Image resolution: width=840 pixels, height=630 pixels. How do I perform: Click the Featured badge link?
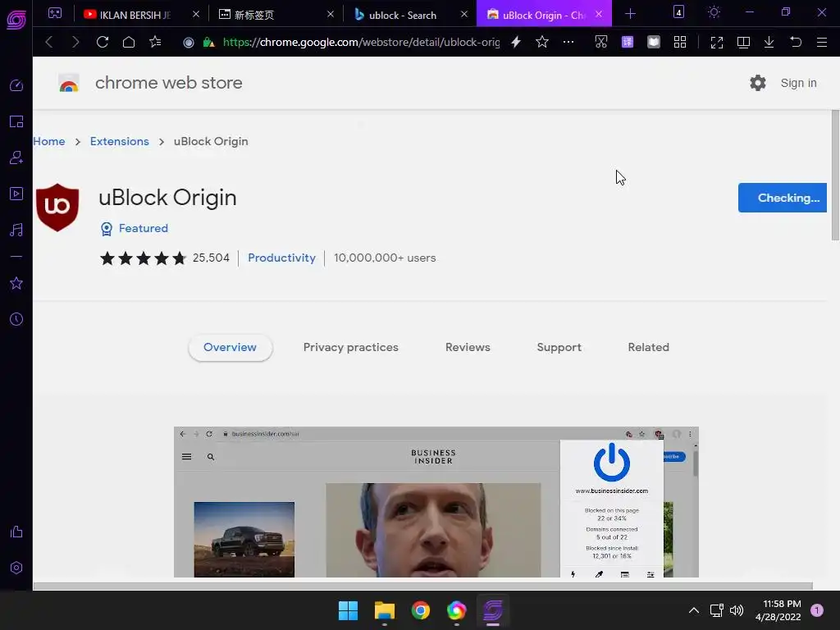click(x=135, y=229)
